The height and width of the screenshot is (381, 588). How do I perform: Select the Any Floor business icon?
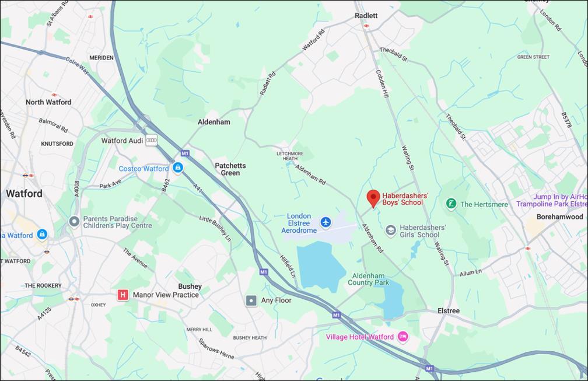pyautogui.click(x=251, y=300)
